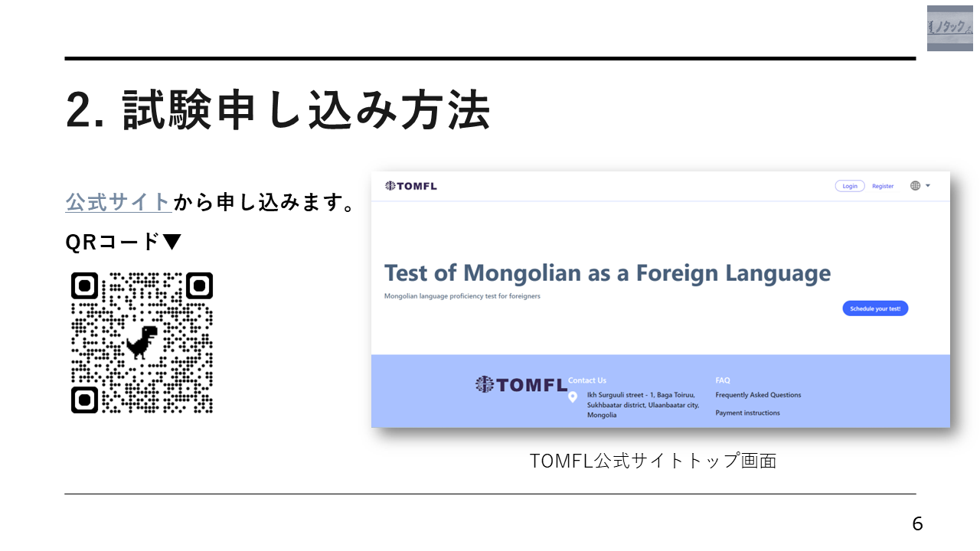Click the Test of Mongolian headline
Viewport: 980px width, 551px height.
tap(607, 273)
